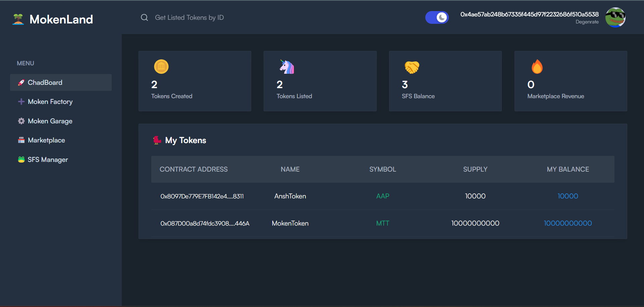This screenshot has width=644, height=307.
Task: Click the MY BALANCE column header
Action: pos(568,169)
